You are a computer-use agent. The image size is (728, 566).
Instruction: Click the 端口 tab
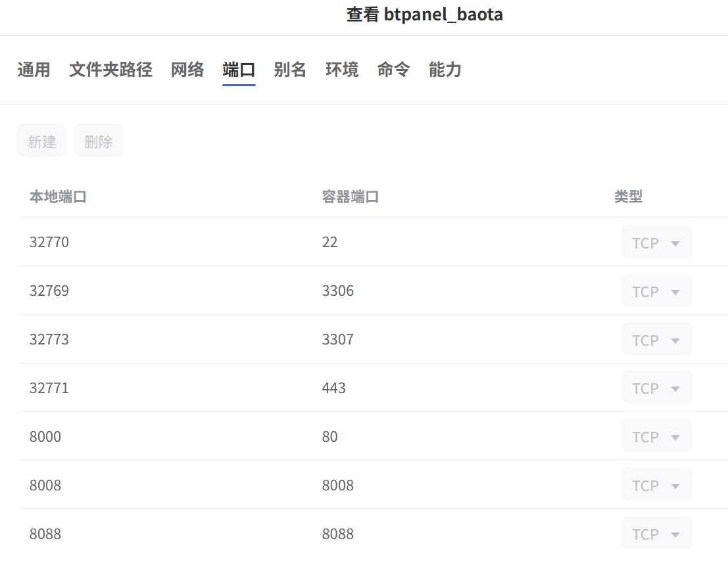click(x=239, y=70)
